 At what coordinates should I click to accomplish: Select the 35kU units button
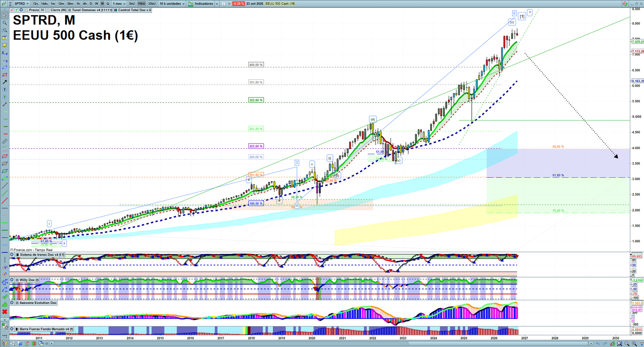(152, 4)
